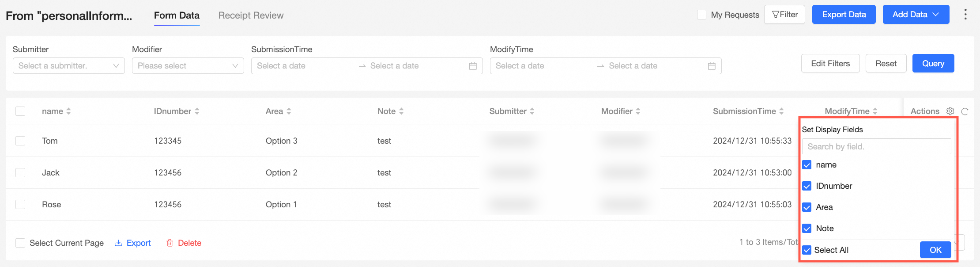The height and width of the screenshot is (267, 980).
Task: Click the refresh table icon
Action: click(965, 111)
